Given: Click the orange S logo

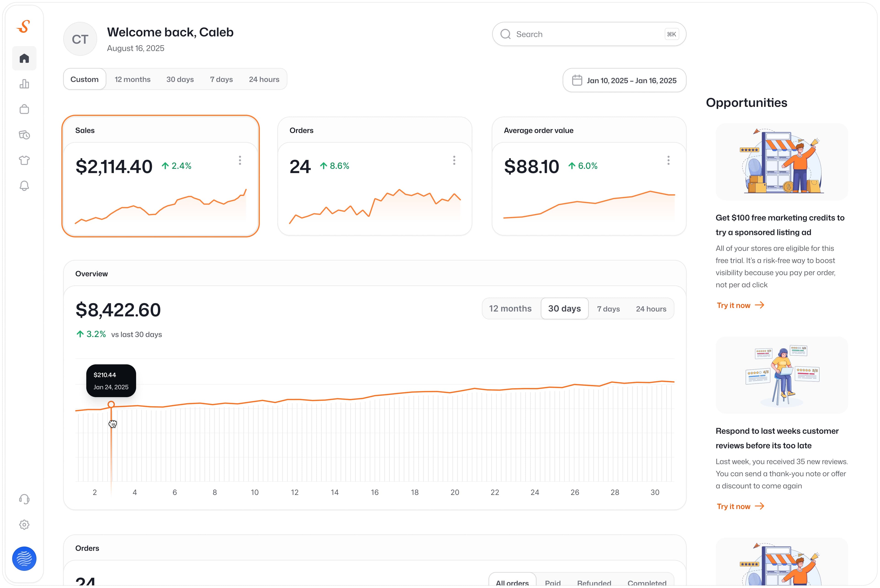Looking at the screenshot, I should [24, 26].
